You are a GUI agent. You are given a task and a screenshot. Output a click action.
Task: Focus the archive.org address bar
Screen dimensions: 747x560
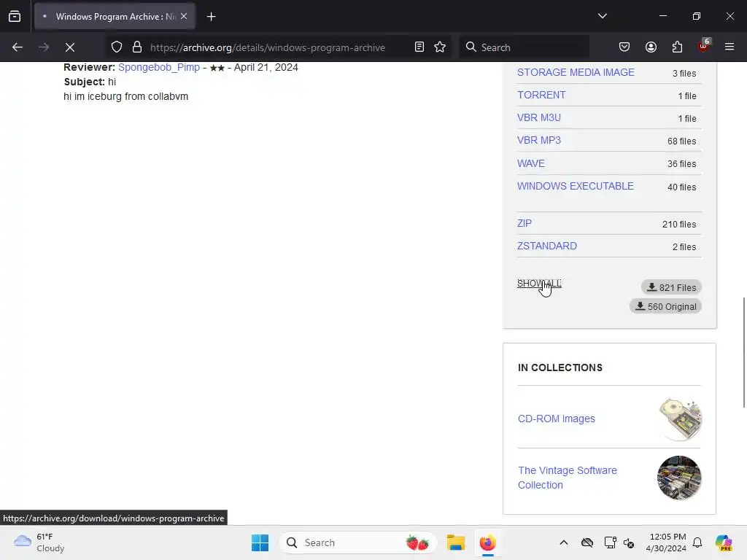click(x=267, y=47)
